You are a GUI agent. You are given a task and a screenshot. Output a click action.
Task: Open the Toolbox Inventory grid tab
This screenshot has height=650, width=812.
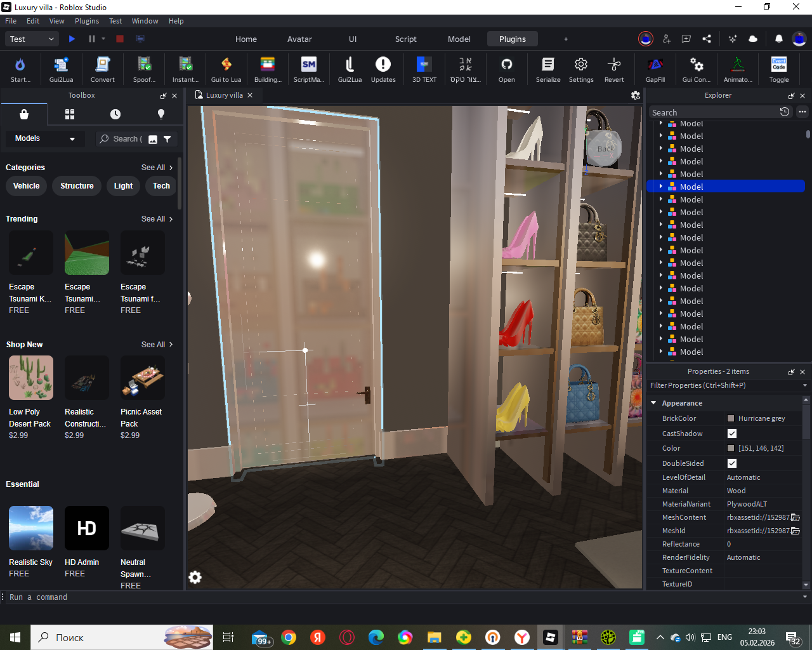(70, 114)
